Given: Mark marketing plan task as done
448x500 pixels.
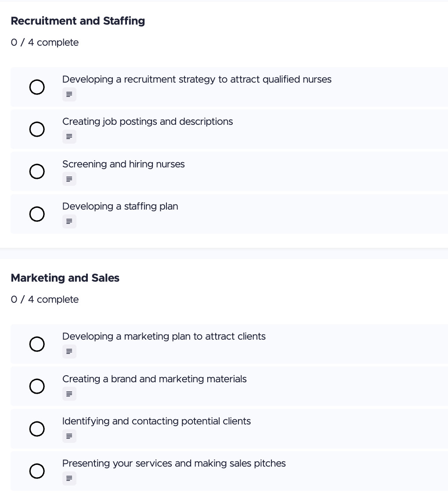Looking at the screenshot, I should coord(37,344).
